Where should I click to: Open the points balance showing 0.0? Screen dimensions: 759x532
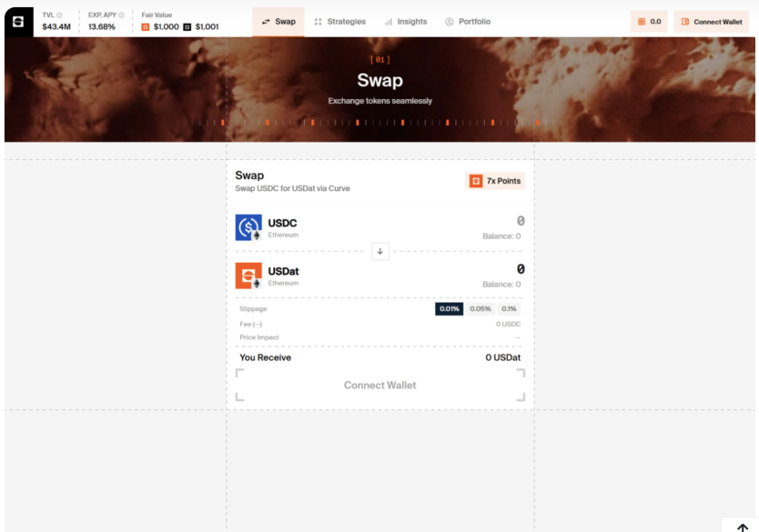(649, 20)
